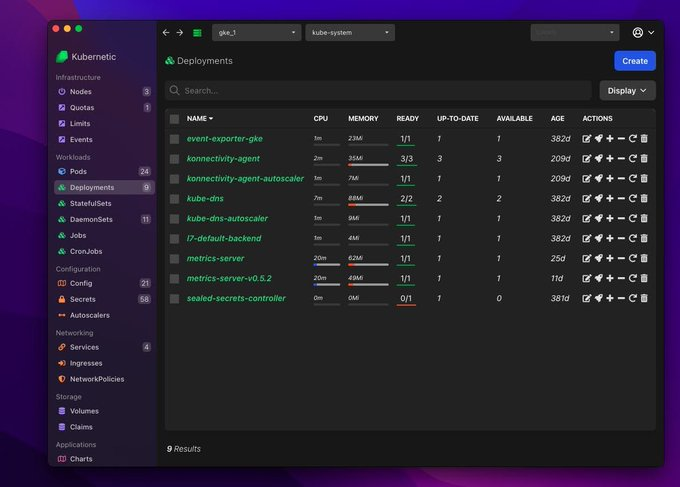680x487 pixels.
Task: Open Jobs in the sidebar
Action: [104, 235]
